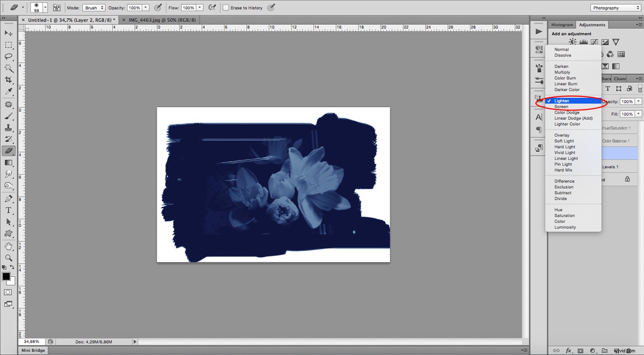644x355 pixels.
Task: Open the Mini Bridge panel
Action: click(x=32, y=350)
